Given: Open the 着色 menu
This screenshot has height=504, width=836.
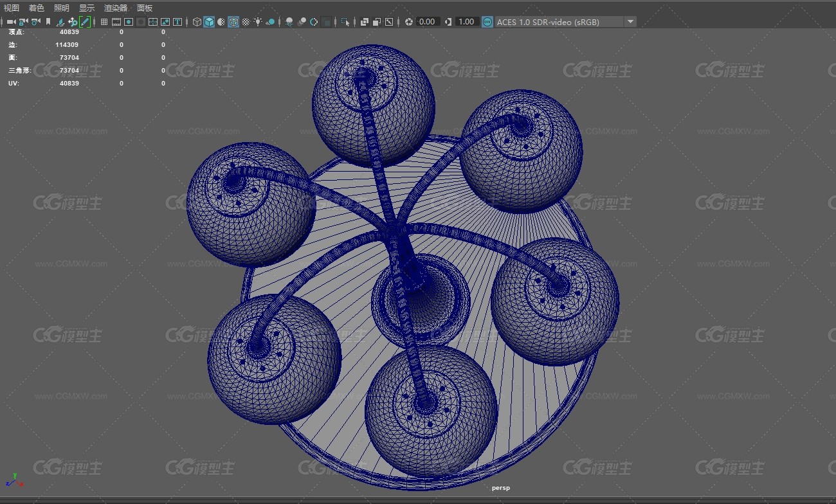Looking at the screenshot, I should tap(37, 8).
